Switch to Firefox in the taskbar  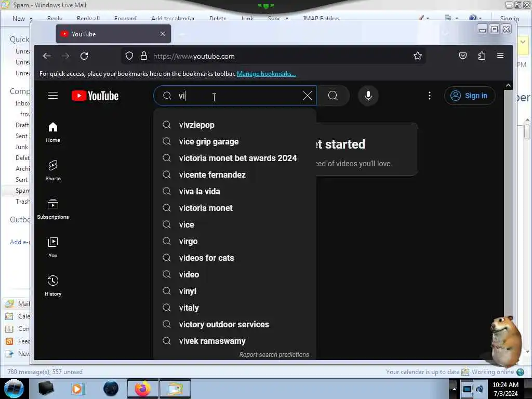[x=143, y=389]
